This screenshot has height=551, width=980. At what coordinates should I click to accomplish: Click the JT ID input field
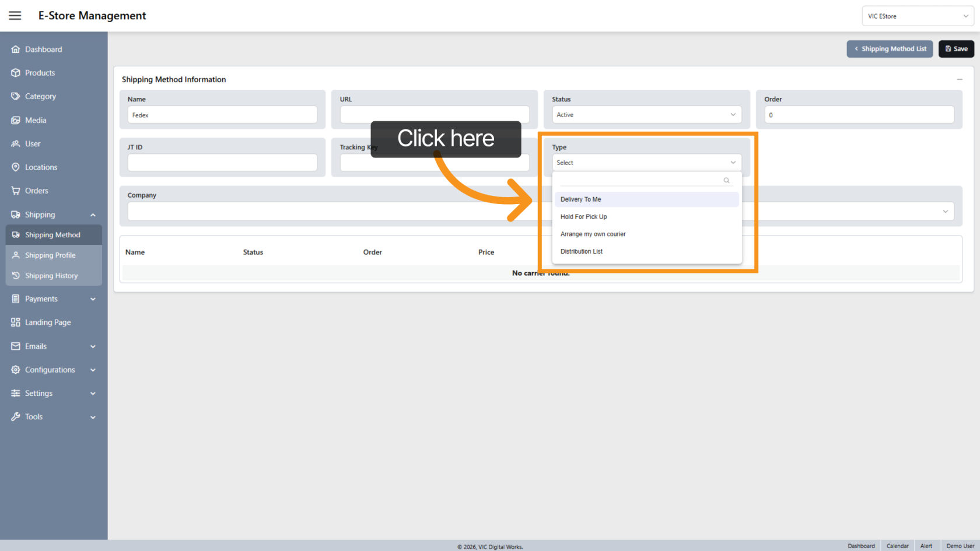(x=222, y=163)
